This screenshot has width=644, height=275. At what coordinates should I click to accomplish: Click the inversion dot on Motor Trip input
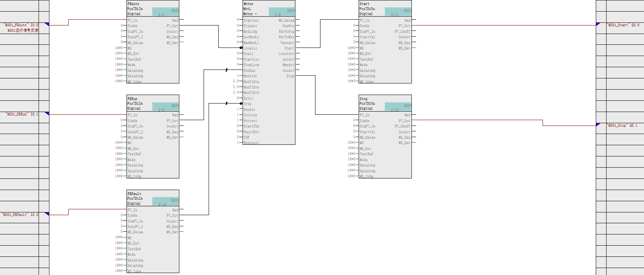tap(241, 104)
